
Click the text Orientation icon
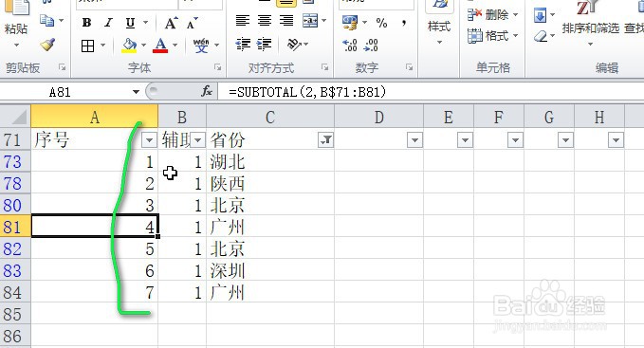pos(294,44)
